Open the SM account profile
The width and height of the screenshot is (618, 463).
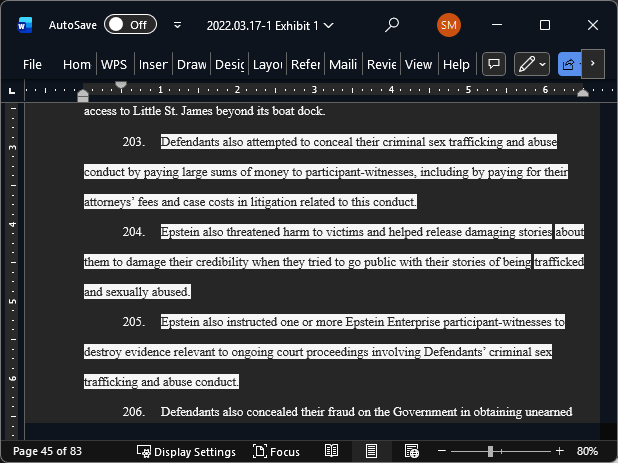449,25
